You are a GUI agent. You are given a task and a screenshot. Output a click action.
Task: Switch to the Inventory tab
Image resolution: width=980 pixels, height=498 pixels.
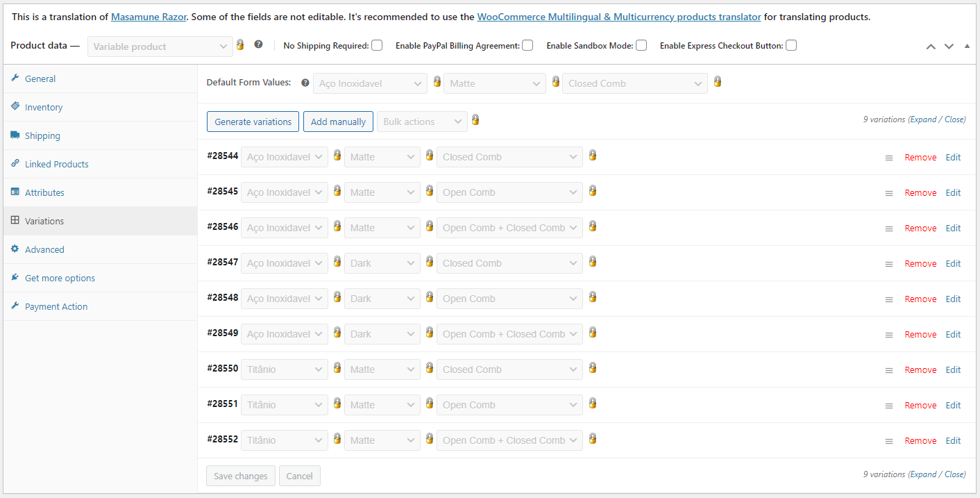tap(44, 107)
